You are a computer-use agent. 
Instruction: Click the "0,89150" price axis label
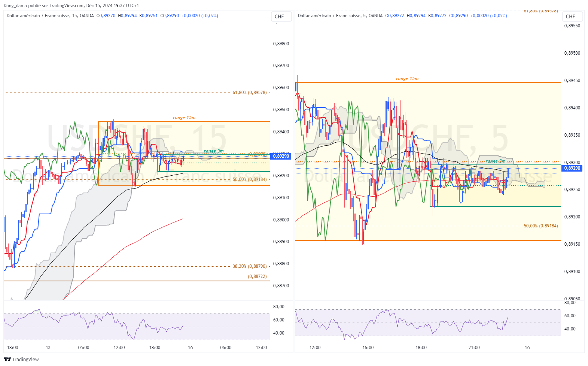[572, 244]
